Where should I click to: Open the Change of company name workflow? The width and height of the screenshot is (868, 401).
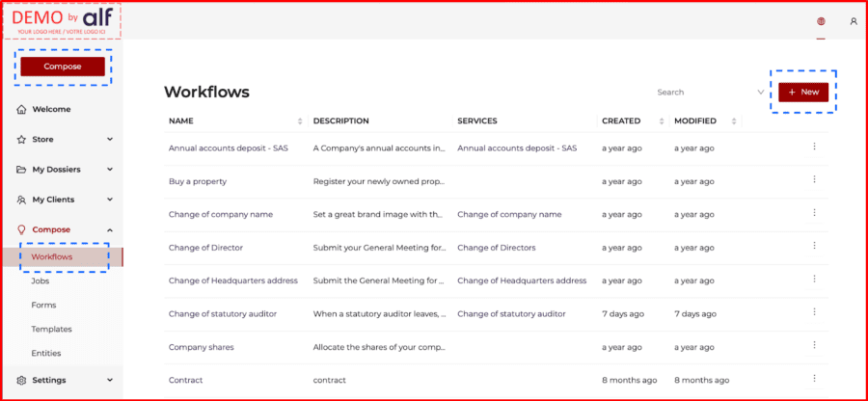221,215
